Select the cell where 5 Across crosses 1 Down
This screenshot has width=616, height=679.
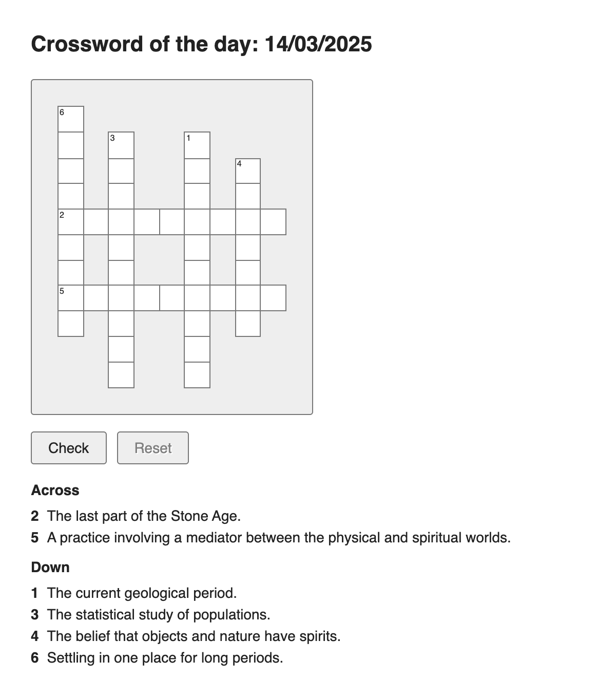(x=197, y=298)
